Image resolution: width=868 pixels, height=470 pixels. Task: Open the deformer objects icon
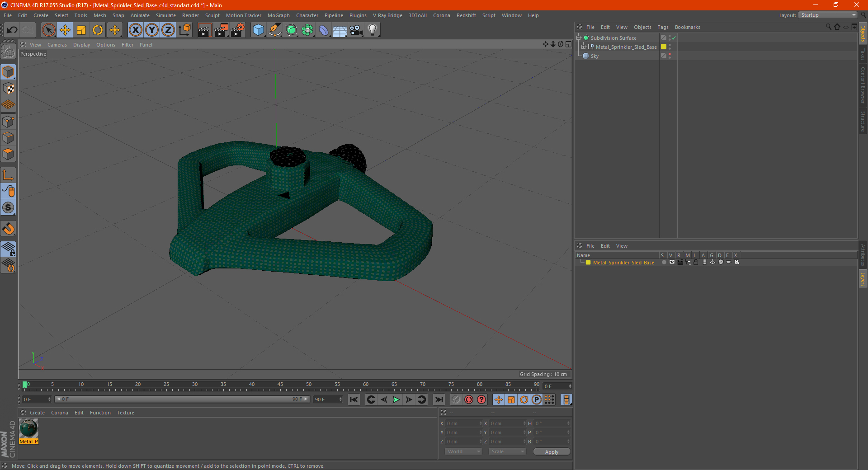pyautogui.click(x=324, y=30)
